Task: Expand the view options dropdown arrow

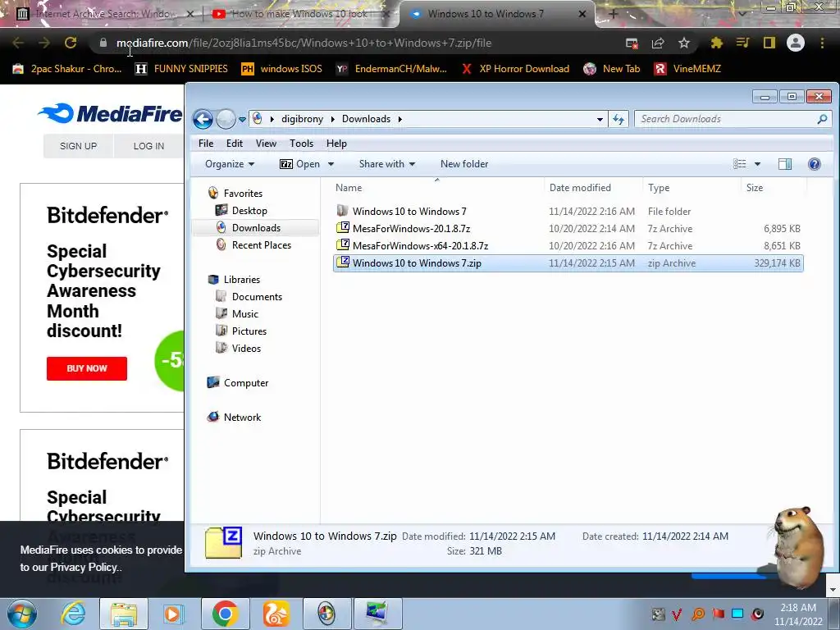Action: pyautogui.click(x=757, y=164)
